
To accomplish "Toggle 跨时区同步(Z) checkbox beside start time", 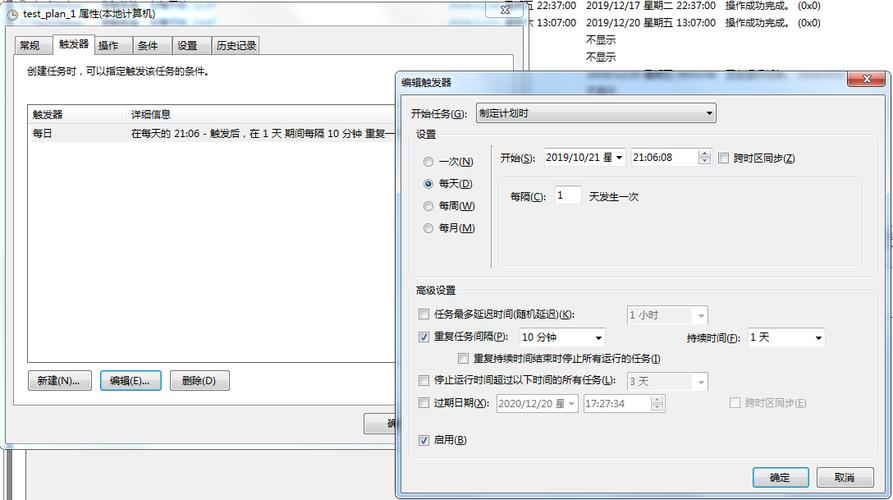I will (x=723, y=158).
